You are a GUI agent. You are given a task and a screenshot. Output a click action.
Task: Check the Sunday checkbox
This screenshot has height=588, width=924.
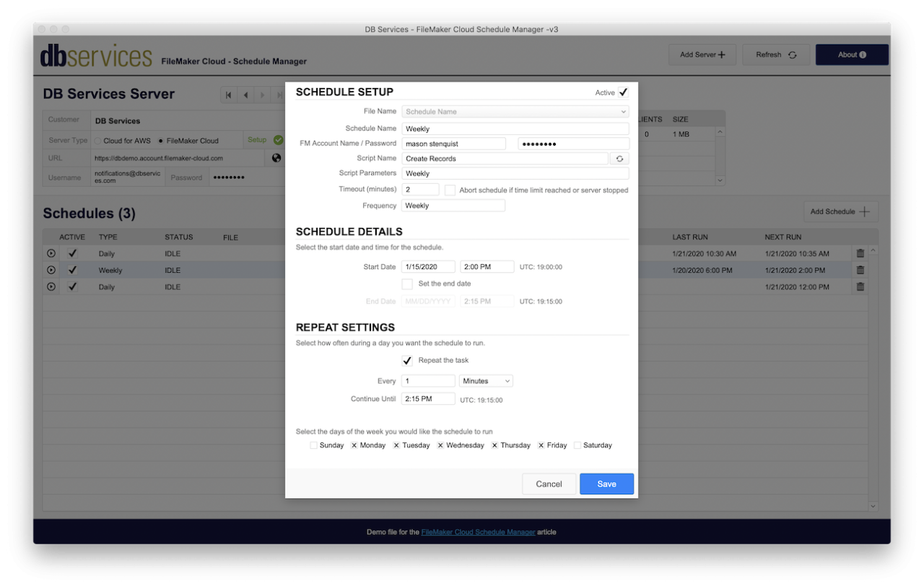pos(313,445)
